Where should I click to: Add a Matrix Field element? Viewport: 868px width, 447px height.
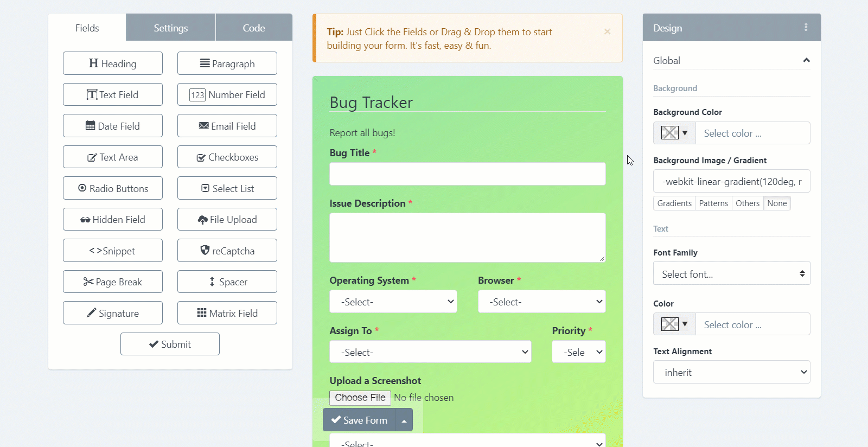pos(227,313)
